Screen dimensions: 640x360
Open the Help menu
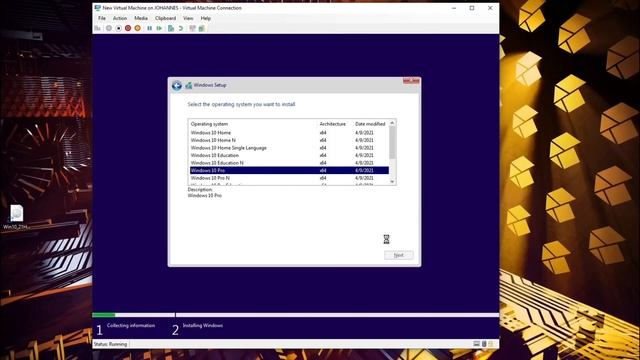205,18
